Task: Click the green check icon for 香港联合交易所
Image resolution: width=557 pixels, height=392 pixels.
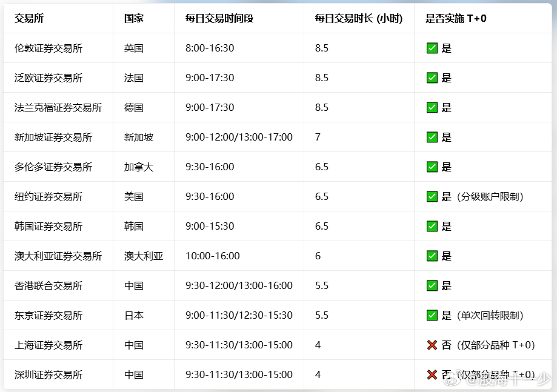Action: pyautogui.click(x=432, y=285)
